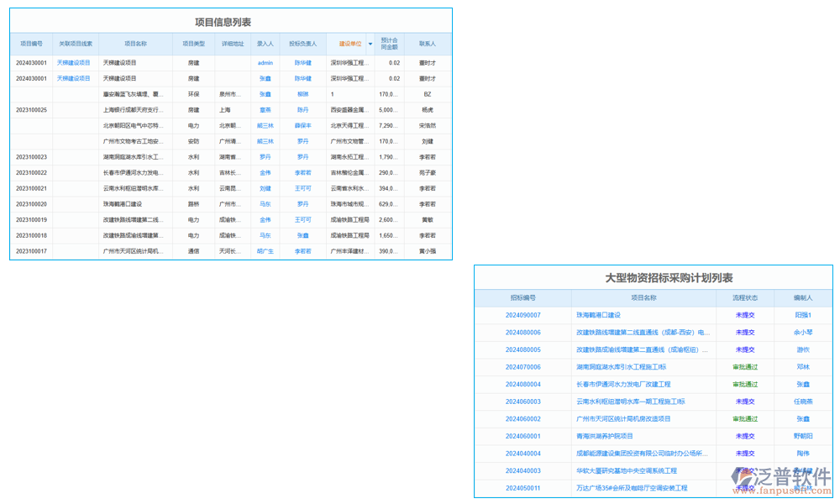This screenshot has height=504, width=840.
Task: Open bid number 2024090007 in the procurement list
Action: pos(524,315)
